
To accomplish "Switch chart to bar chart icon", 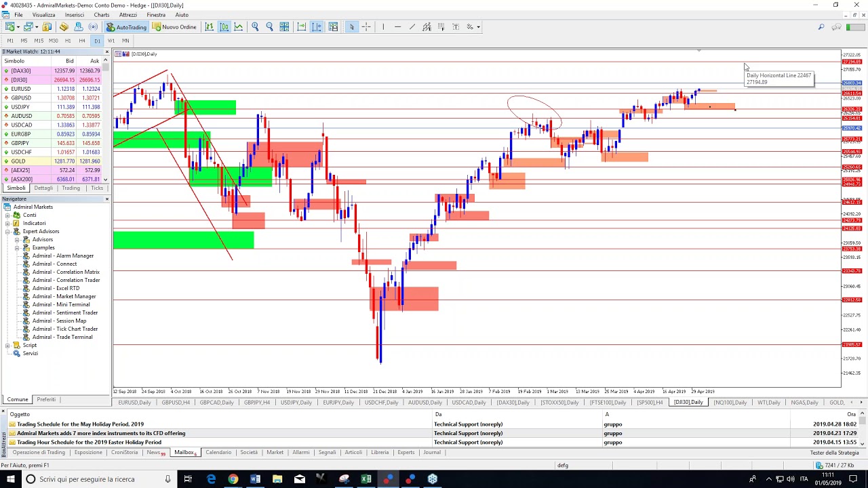I will [209, 27].
